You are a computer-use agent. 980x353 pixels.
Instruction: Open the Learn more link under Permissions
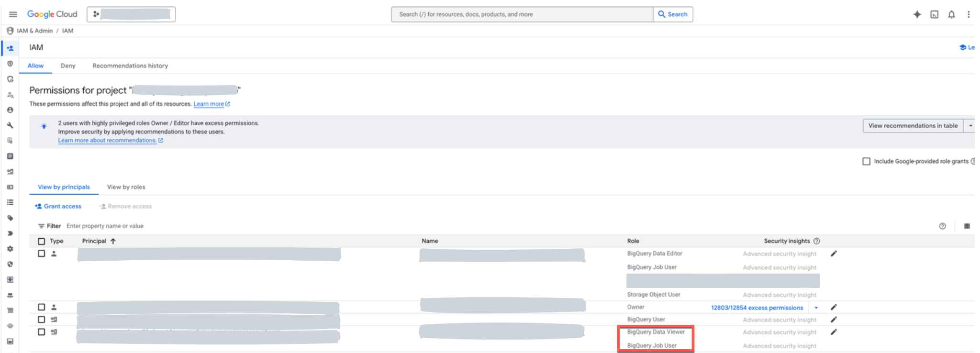coord(212,104)
